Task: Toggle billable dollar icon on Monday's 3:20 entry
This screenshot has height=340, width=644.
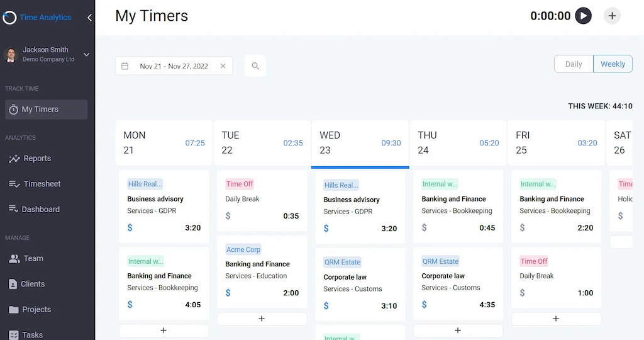Action: (x=130, y=227)
